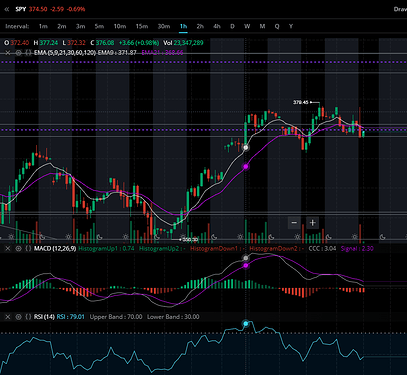The height and width of the screenshot is (375, 407).
Task: Click the gray crosshair dot on MACD line
Action: coord(246,258)
